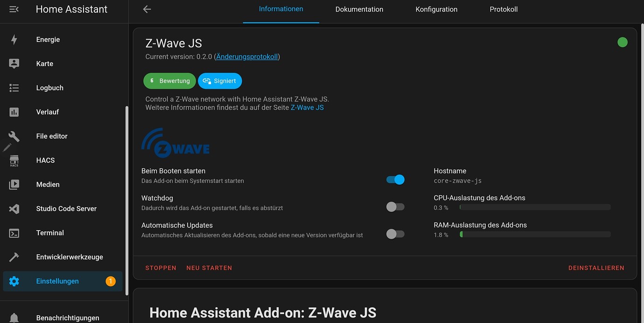Select the HACS sidebar icon

(x=14, y=160)
